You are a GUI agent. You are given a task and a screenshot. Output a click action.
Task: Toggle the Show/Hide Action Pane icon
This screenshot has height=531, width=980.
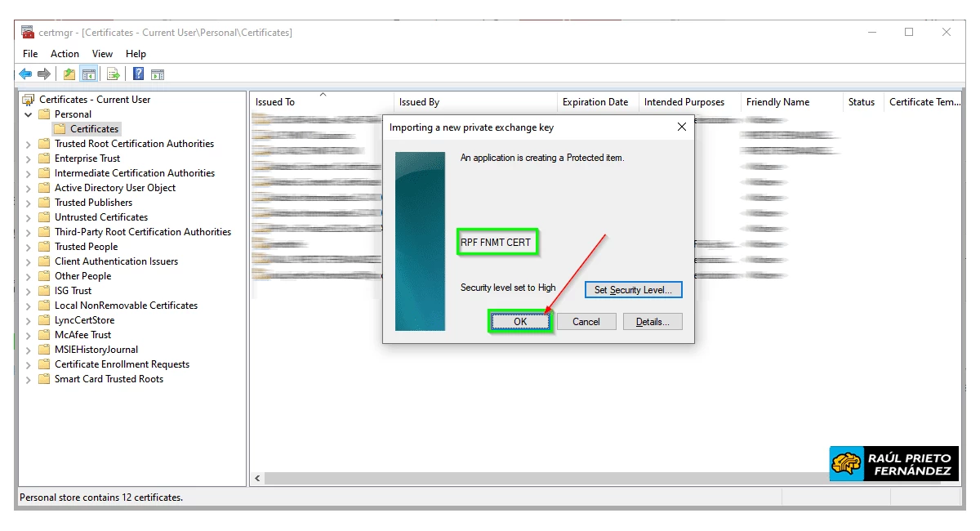pos(158,74)
